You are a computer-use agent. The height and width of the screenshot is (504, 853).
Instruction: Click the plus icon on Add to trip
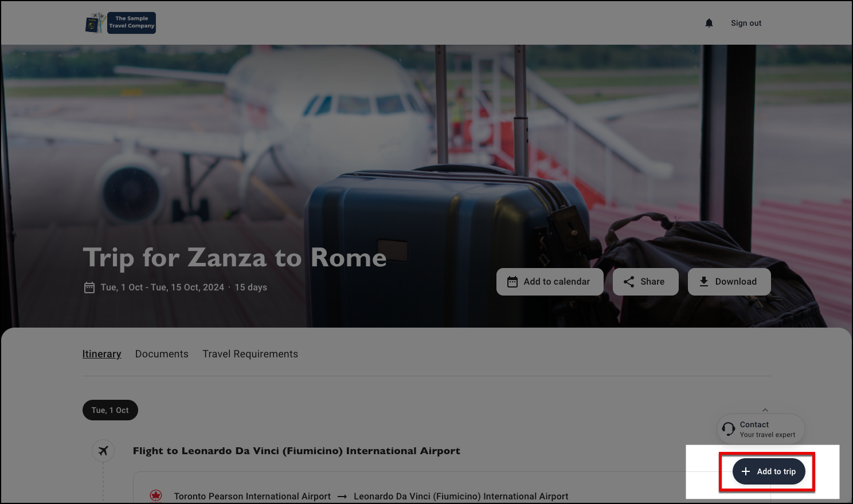[x=746, y=471]
